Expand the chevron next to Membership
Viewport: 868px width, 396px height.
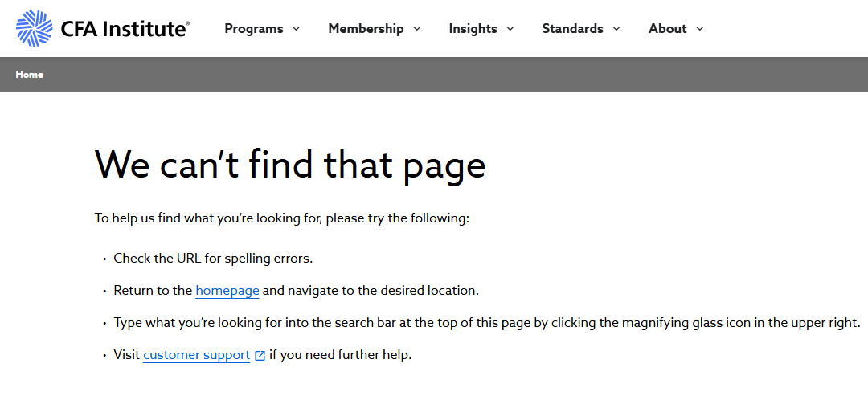[x=417, y=29]
